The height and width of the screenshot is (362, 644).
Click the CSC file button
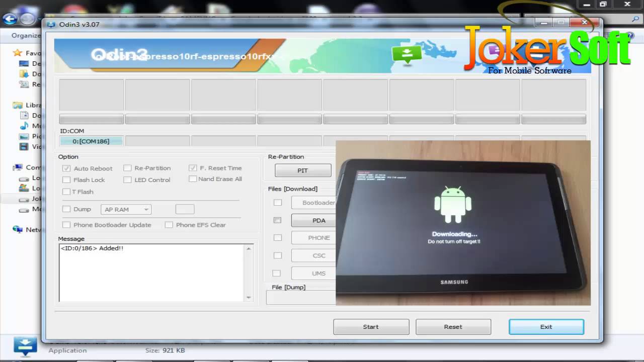313,255
